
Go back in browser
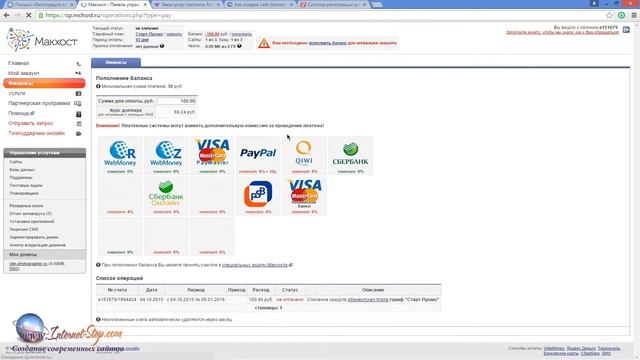point(7,15)
